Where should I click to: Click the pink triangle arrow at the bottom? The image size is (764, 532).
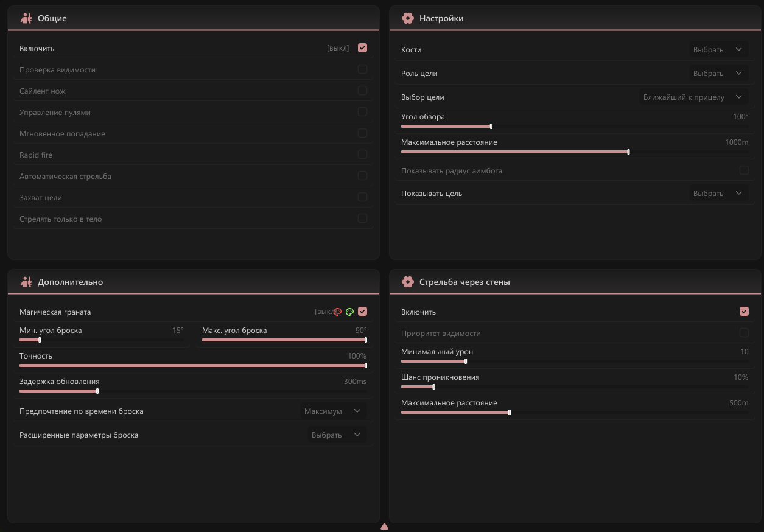[x=384, y=526]
